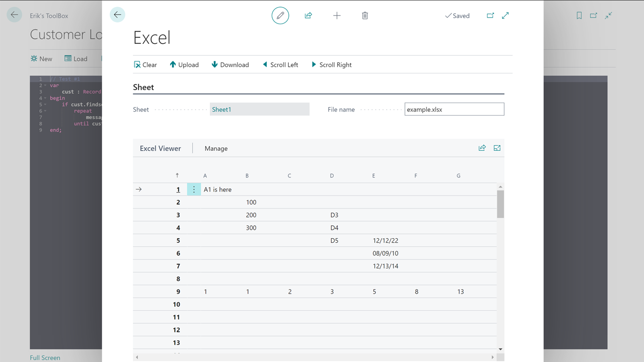Click the pencil edit icon
The width and height of the screenshot is (644, 362).
tap(280, 16)
